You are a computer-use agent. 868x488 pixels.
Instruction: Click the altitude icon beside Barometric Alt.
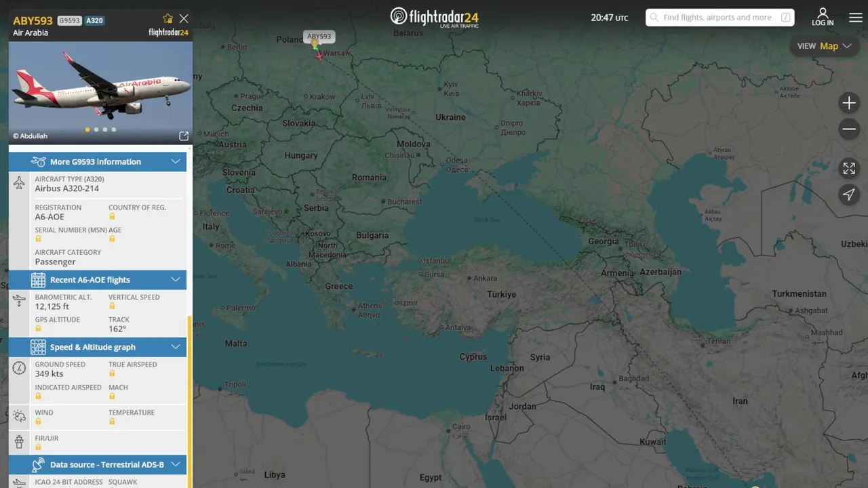(19, 301)
